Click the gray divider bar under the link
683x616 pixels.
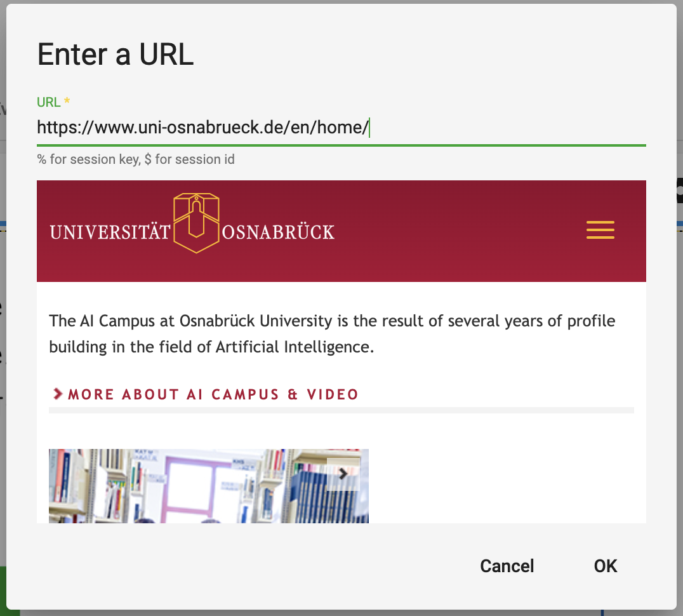tap(341, 410)
